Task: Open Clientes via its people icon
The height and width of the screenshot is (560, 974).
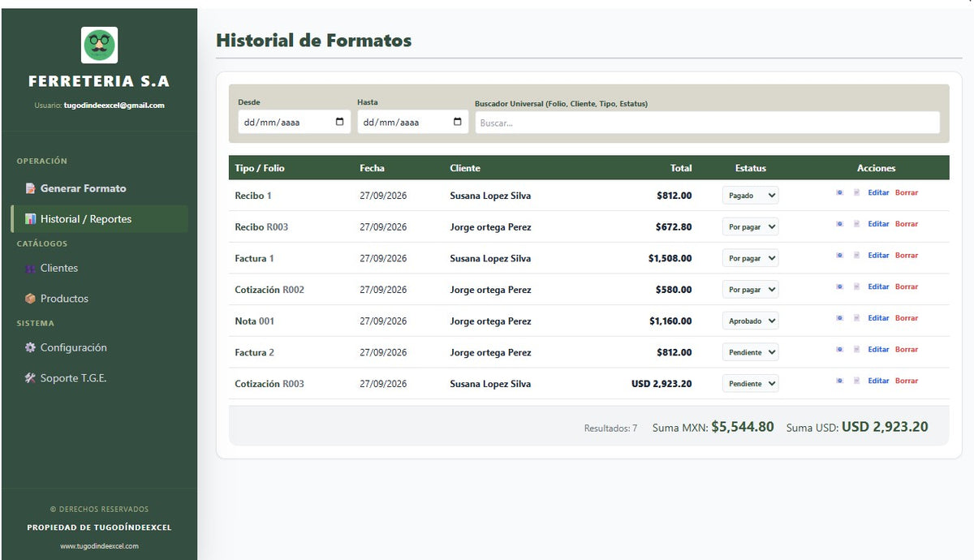Action: (30, 269)
